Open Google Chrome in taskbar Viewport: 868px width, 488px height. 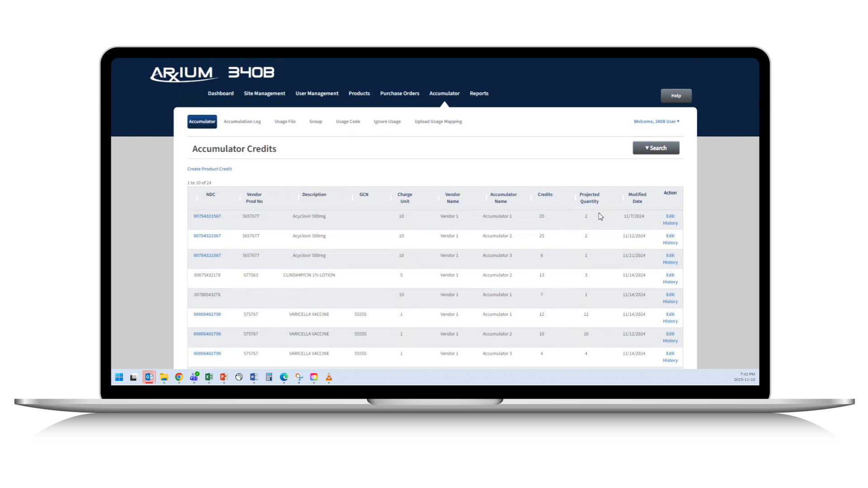coord(179,377)
